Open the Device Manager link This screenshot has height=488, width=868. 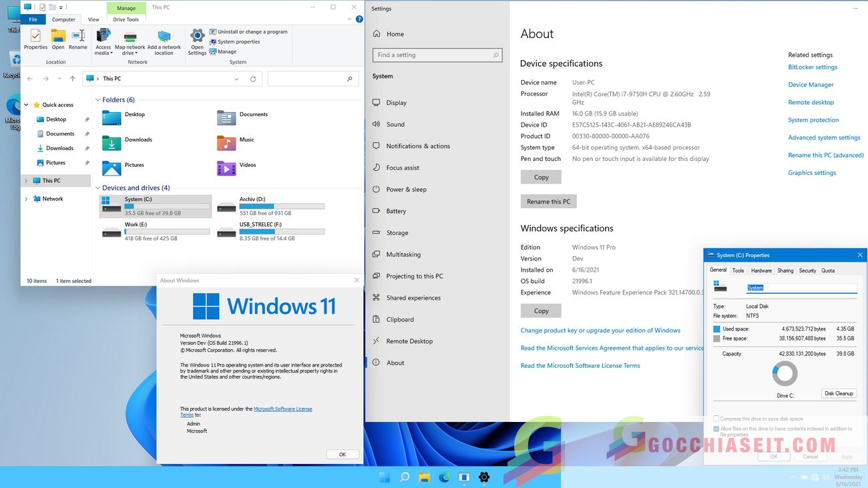811,85
